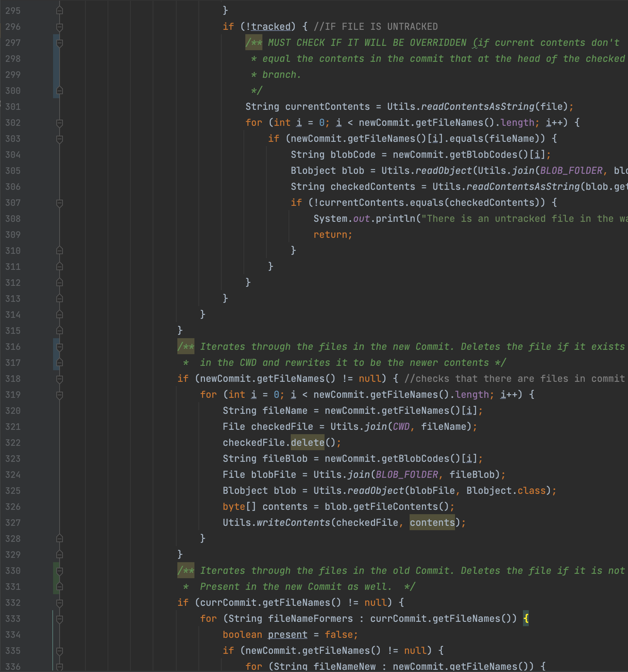Fold the for loop on line 319
628x672 pixels.
[x=60, y=395]
